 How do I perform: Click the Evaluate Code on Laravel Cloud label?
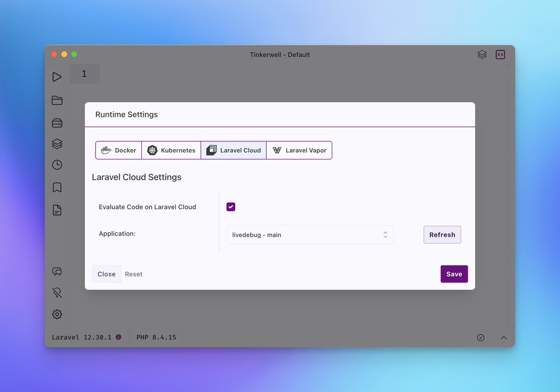(x=147, y=207)
